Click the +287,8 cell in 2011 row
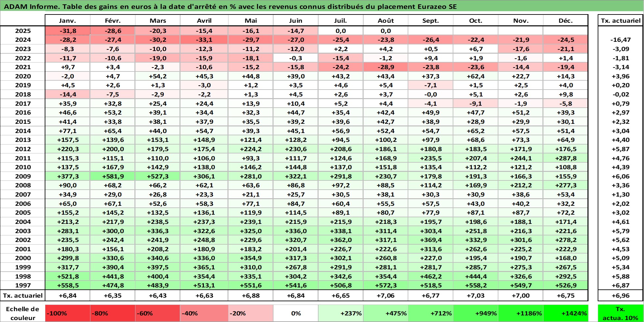The height and width of the screenshot is (322, 644). click(x=565, y=158)
